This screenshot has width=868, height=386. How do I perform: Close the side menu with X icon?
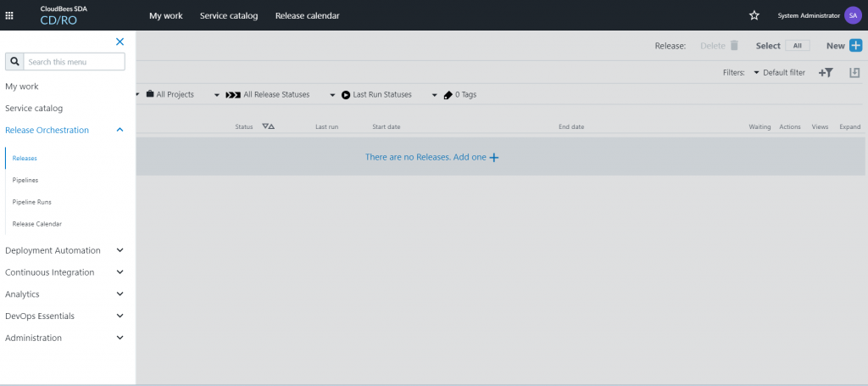coord(120,42)
